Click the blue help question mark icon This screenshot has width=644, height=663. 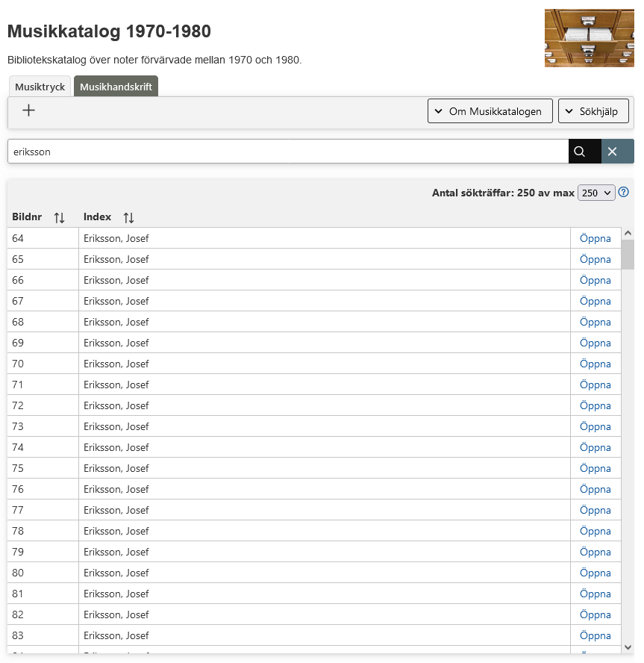coord(624,193)
